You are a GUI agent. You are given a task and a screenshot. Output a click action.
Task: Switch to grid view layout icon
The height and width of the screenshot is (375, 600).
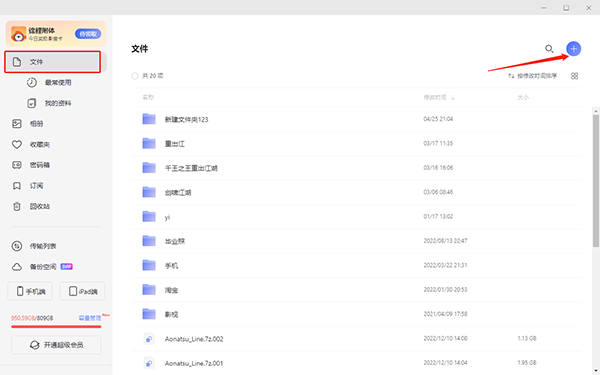[574, 76]
